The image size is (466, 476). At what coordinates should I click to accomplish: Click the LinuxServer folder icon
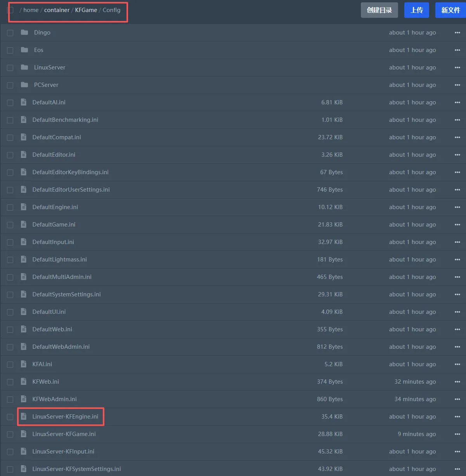(24, 68)
